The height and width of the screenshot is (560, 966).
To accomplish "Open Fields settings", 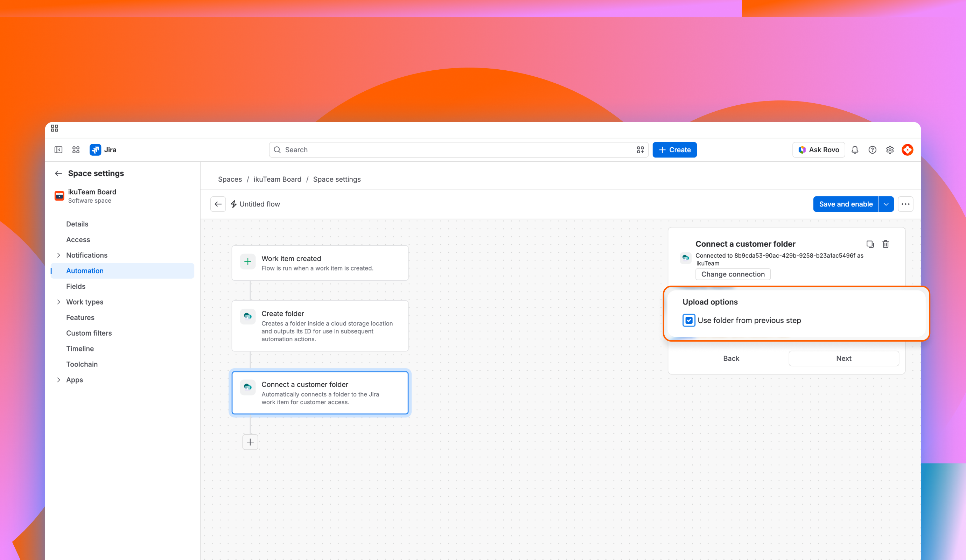I will pos(76,286).
